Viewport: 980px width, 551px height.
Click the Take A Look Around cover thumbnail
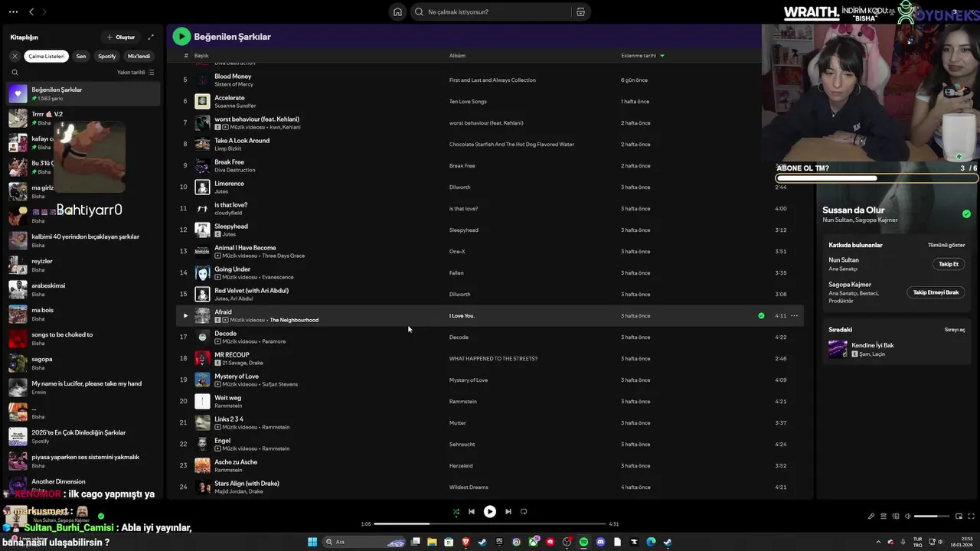[202, 144]
